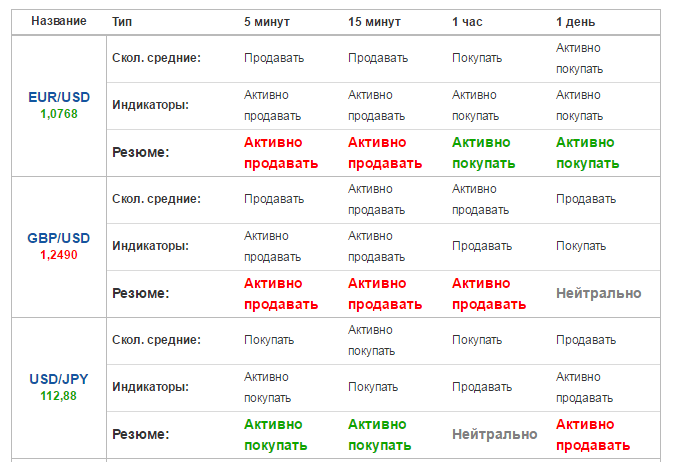This screenshot has height=462, width=678.
Task: Click USD/JPY 'Резюме:' row label
Action: click(141, 434)
